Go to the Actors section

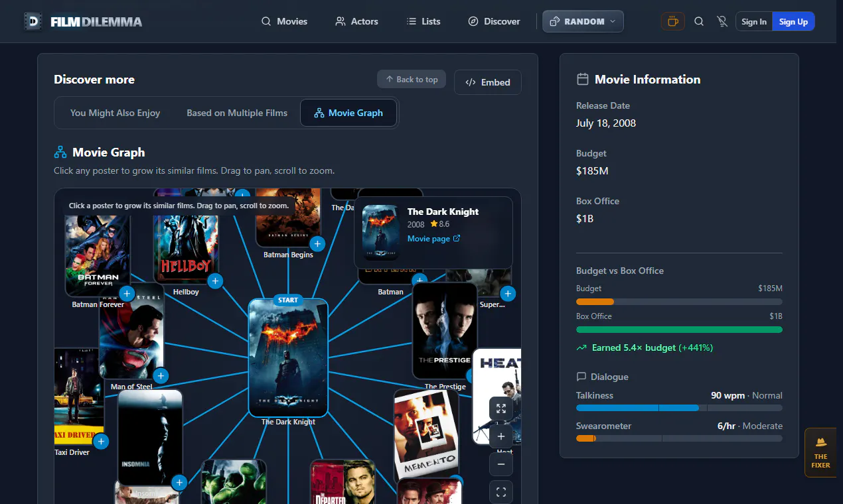(356, 21)
